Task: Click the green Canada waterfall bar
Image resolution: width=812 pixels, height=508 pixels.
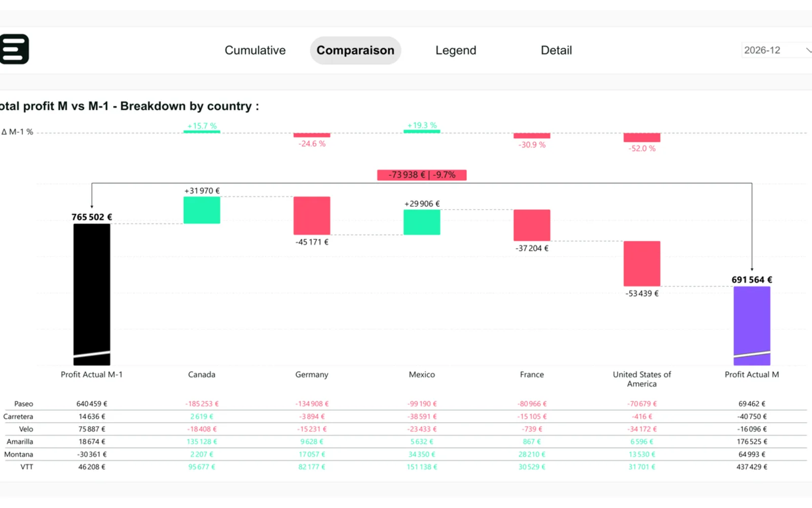Action: 202,210
